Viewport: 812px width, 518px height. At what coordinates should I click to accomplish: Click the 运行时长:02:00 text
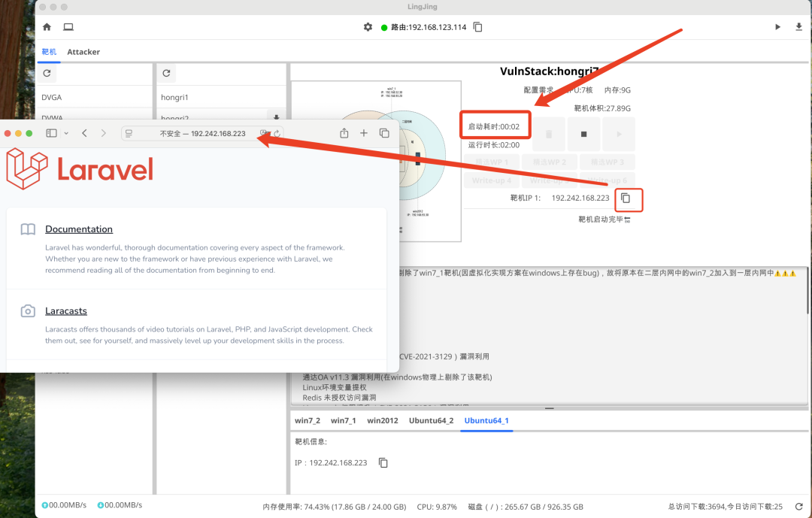(x=493, y=145)
